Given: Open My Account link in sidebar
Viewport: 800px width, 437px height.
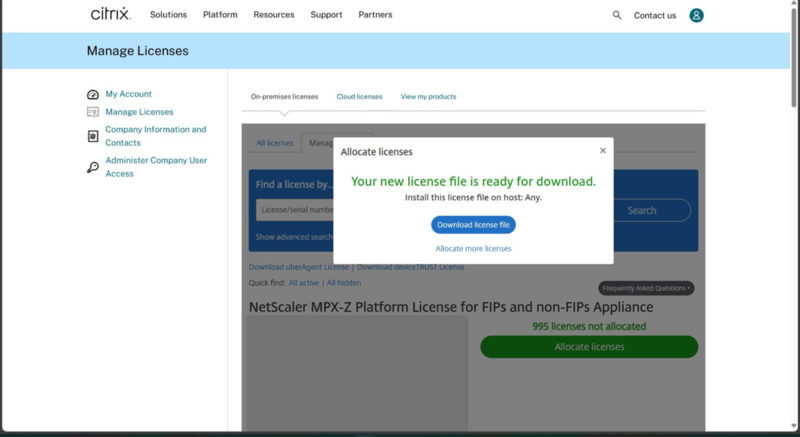Looking at the screenshot, I should [129, 94].
